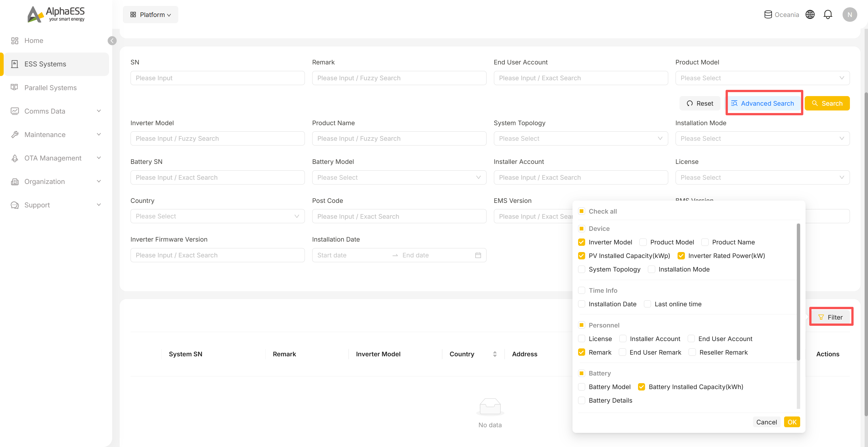Click the ESS Systems sidebar icon
The width and height of the screenshot is (868, 447).
pos(14,64)
